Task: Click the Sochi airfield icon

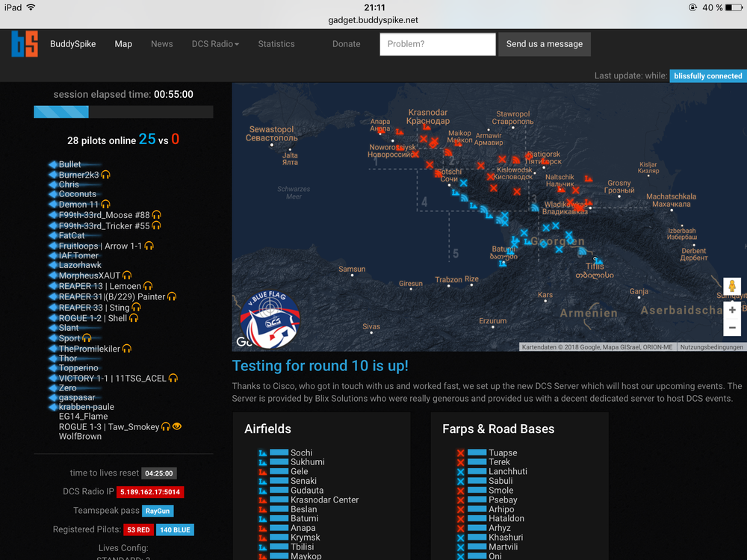Action: click(262, 453)
